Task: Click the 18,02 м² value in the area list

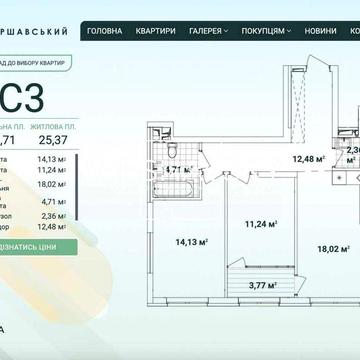Action: [52, 184]
